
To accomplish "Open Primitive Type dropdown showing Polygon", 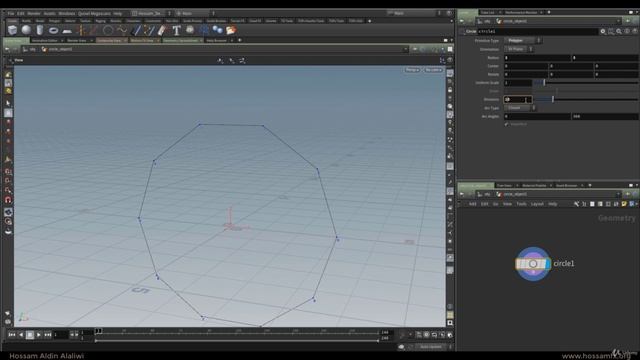I will [x=523, y=40].
